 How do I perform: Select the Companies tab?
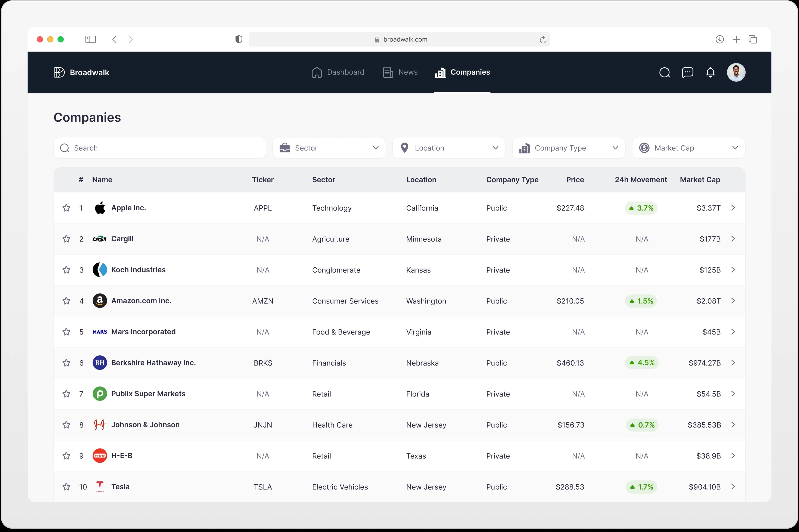tap(462, 72)
